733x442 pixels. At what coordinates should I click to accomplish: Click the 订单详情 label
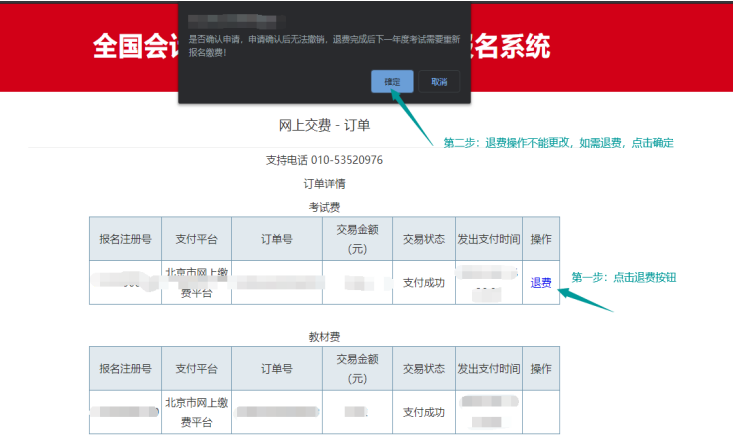click(x=324, y=183)
